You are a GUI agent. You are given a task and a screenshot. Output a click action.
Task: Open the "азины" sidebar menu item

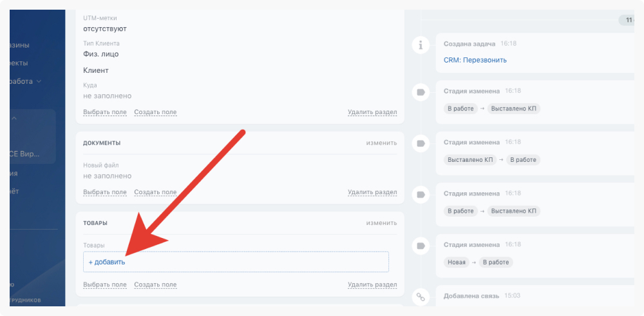[x=19, y=45]
